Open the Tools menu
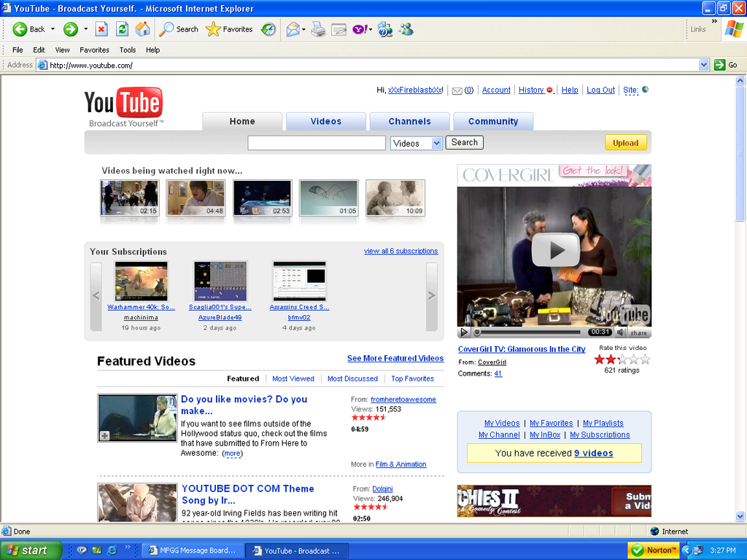This screenshot has height=560, width=747. coord(128,50)
